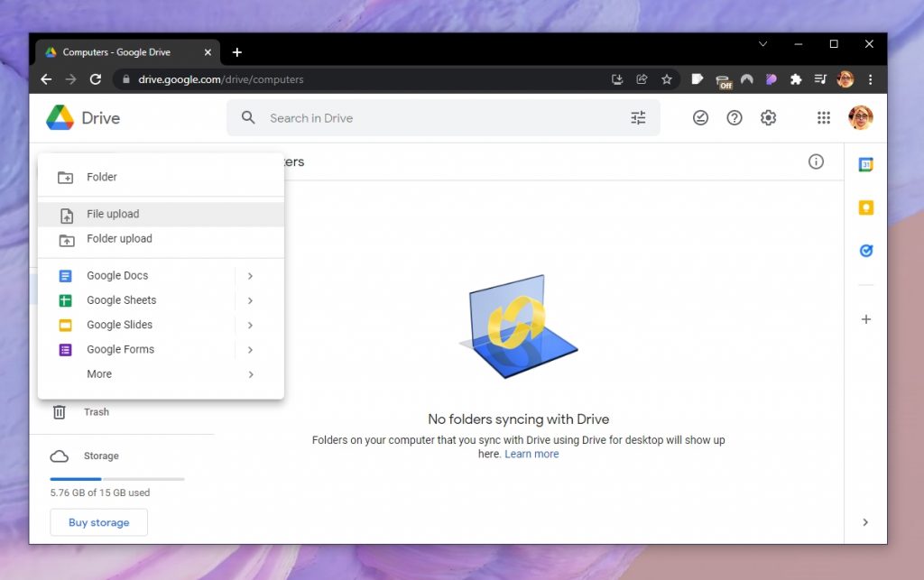This screenshot has height=580, width=924.
Task: Get add-ons with the plus icon
Action: (x=865, y=319)
